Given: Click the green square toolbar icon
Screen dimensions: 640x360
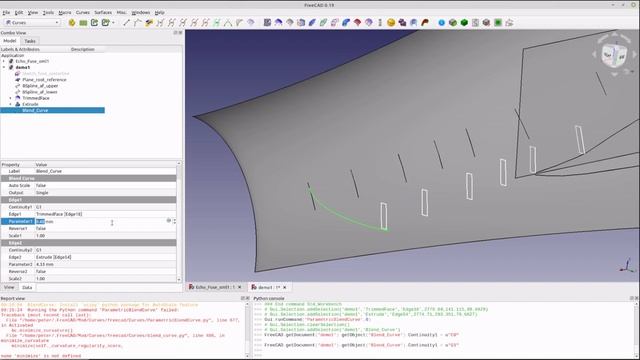Looking at the screenshot, I should tap(498, 23).
